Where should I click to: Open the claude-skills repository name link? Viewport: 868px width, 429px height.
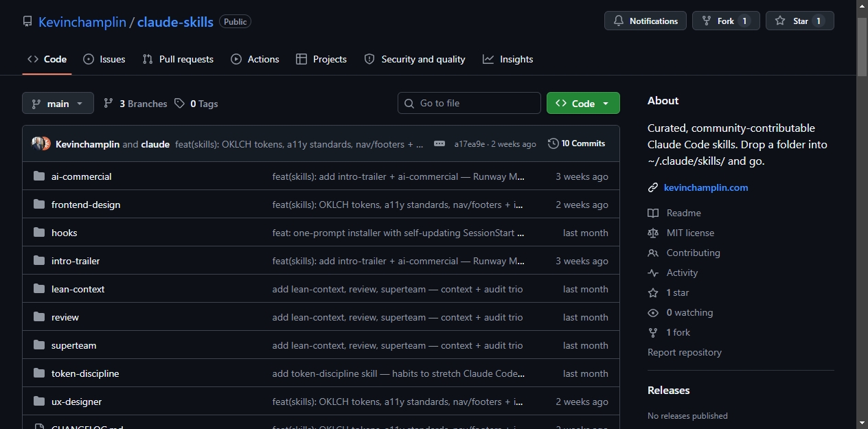(x=175, y=22)
